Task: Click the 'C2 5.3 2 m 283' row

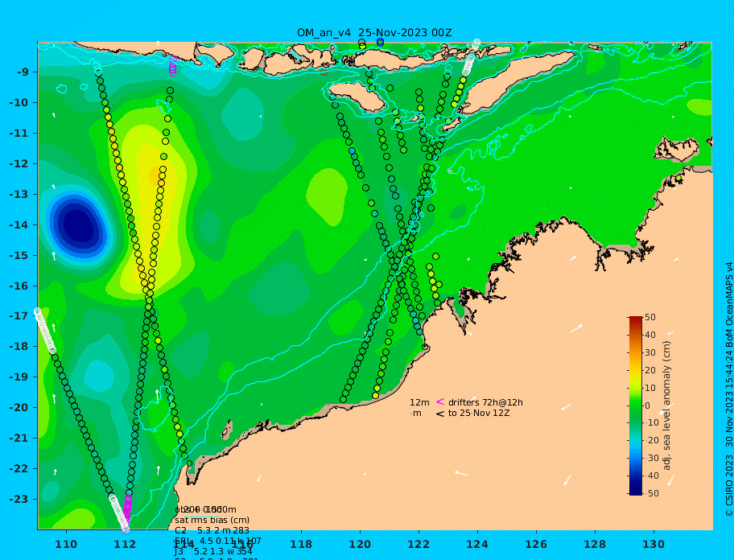Action: pos(212,530)
